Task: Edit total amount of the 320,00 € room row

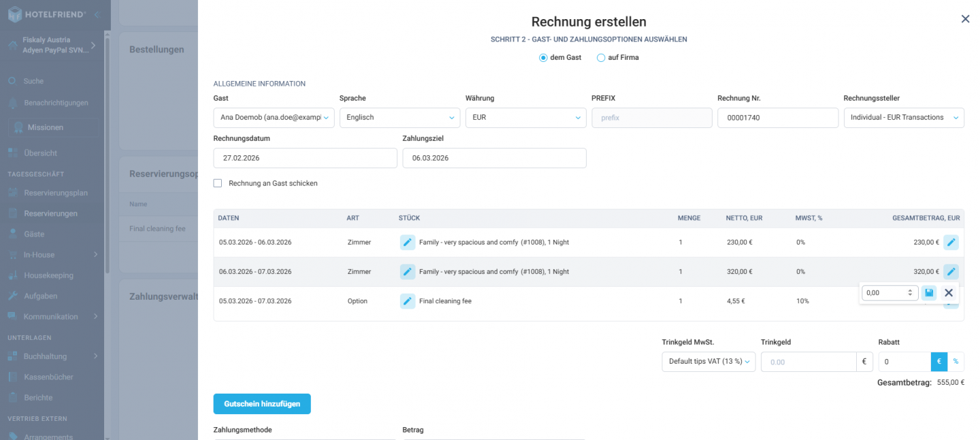Action: pyautogui.click(x=951, y=272)
